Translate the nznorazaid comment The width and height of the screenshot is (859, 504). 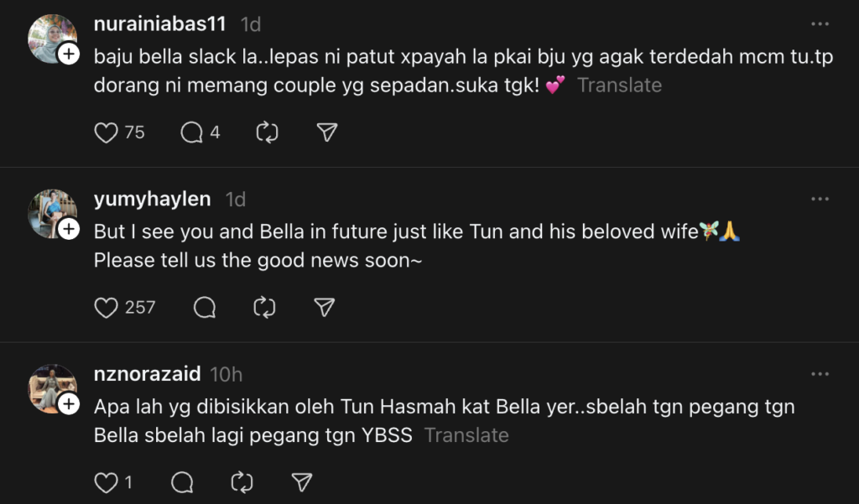point(466,435)
